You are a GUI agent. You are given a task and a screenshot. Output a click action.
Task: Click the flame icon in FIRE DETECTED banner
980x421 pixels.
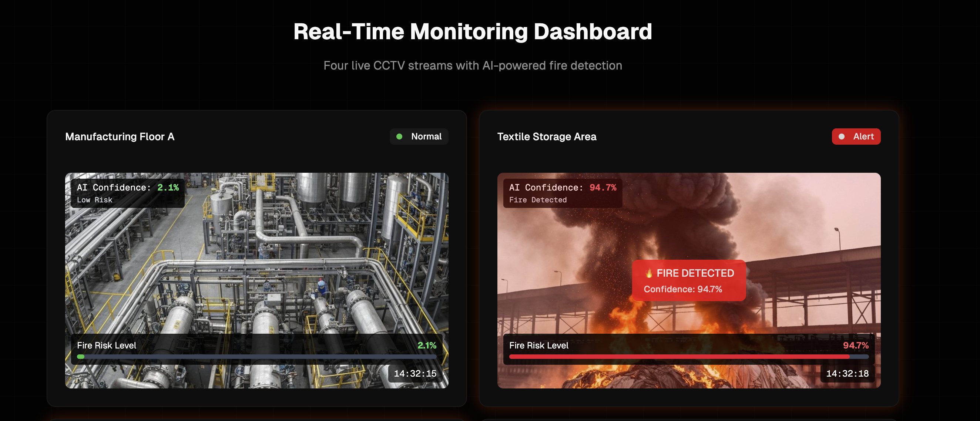(649, 273)
